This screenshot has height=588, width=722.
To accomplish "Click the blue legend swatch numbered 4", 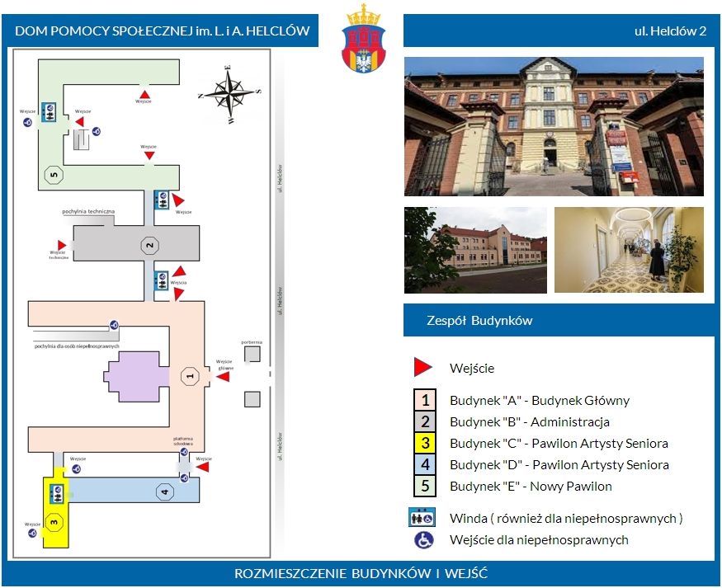I will click(424, 465).
